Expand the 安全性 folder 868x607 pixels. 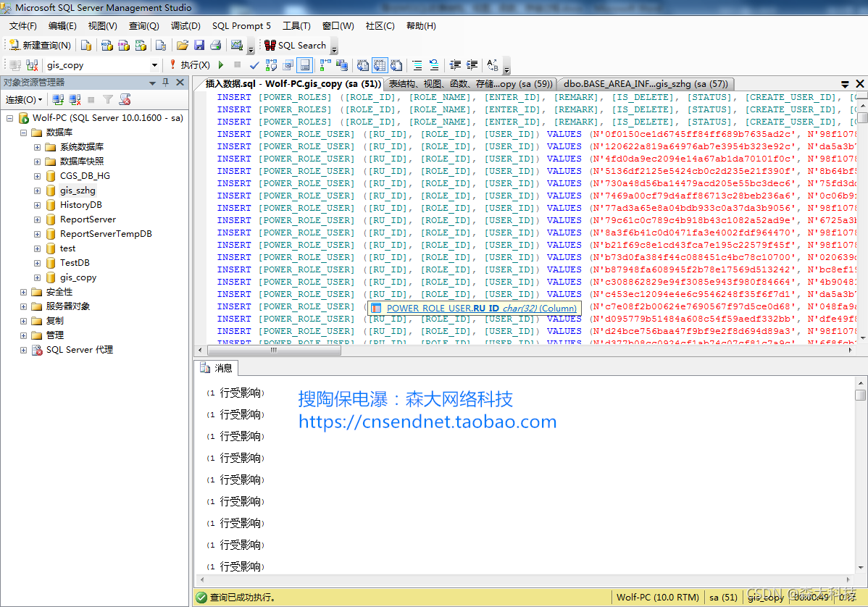(x=23, y=292)
